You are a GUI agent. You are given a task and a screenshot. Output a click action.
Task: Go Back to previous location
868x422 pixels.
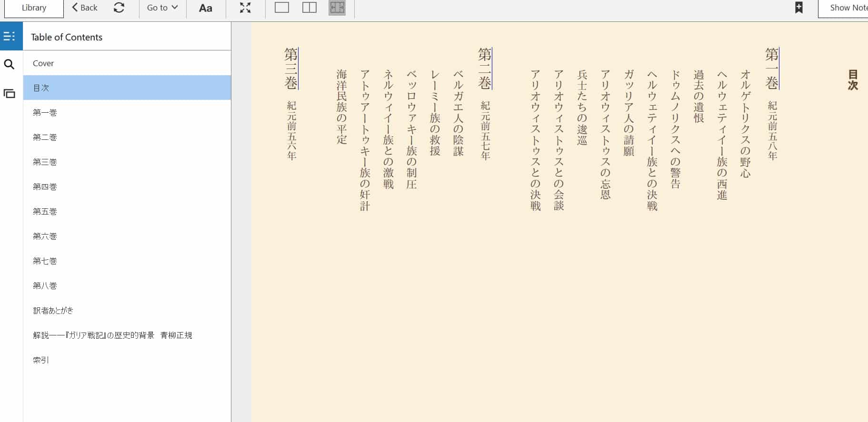85,8
